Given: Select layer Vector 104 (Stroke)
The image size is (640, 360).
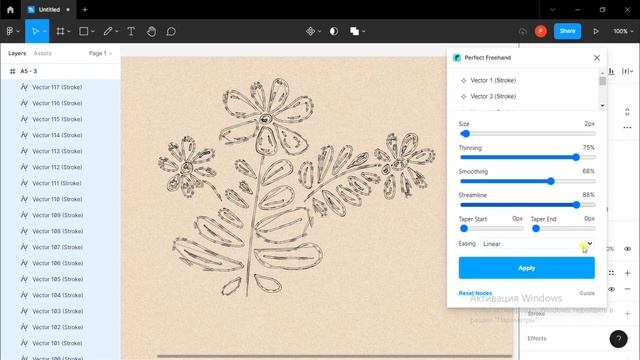Looking at the screenshot, I should 60,295.
